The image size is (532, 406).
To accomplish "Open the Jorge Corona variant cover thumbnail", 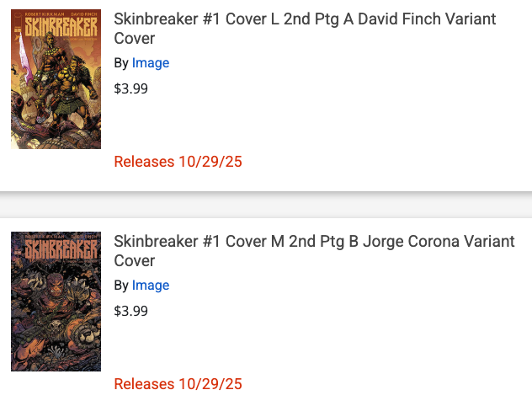I will pyautogui.click(x=56, y=302).
